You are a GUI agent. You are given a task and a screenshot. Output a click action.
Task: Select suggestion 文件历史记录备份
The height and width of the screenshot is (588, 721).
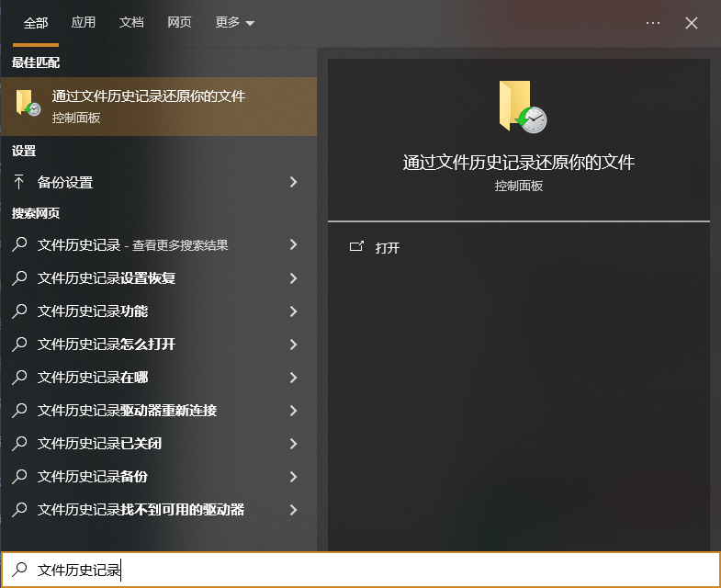(159, 477)
